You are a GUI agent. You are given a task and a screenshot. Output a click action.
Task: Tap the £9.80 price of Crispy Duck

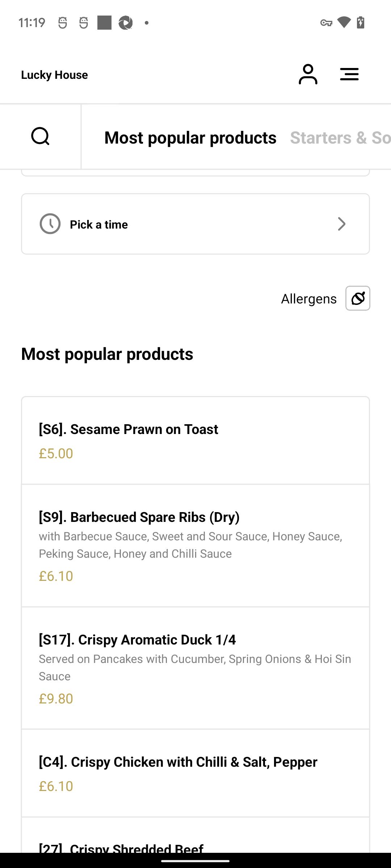56,699
